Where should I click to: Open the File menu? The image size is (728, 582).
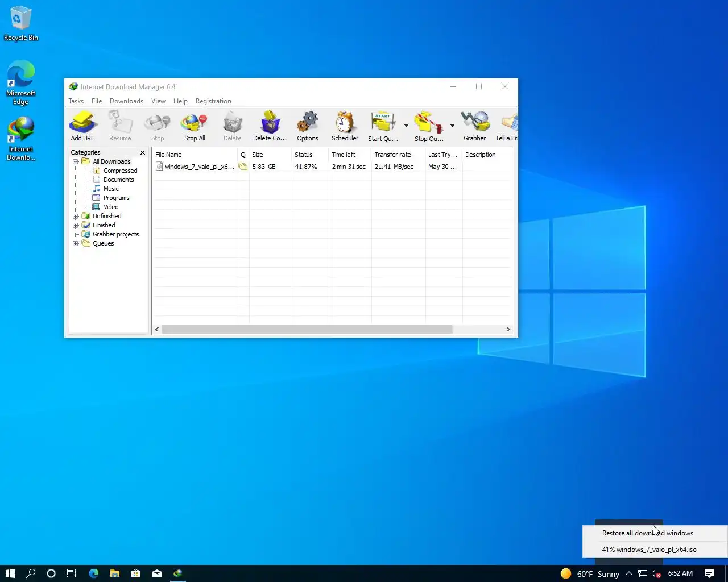(x=97, y=101)
